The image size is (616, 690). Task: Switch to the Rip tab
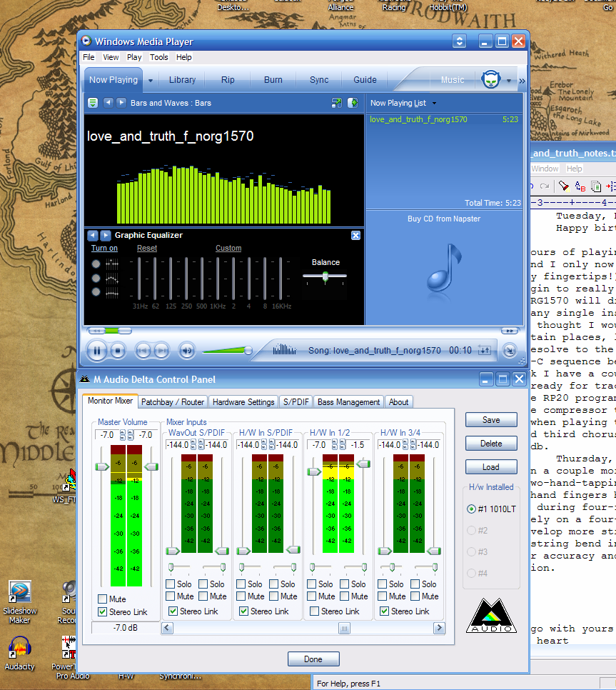pos(228,80)
